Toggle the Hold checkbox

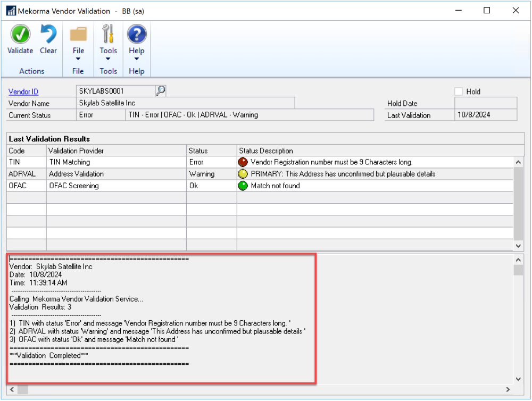point(459,91)
